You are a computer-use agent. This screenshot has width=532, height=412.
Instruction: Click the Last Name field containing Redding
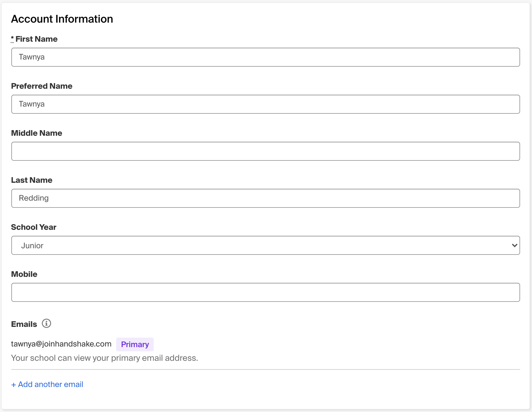point(266,198)
